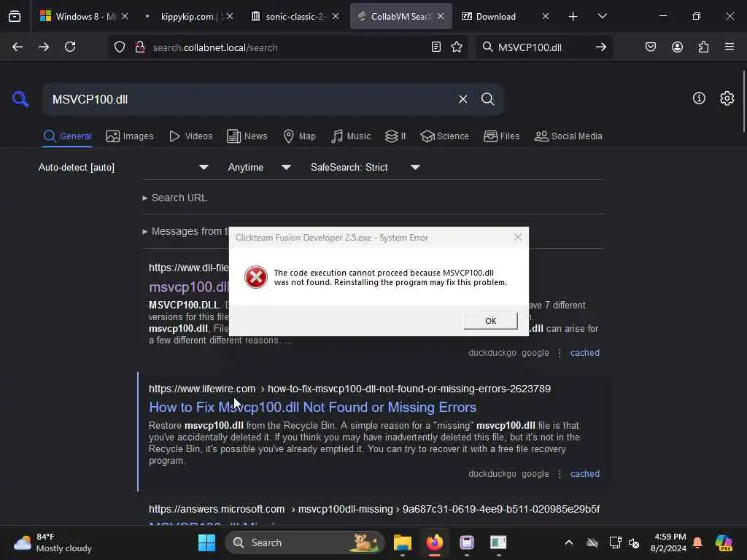Click the SearXNG logo home icon
This screenshot has height=560, width=747.
tap(20, 99)
